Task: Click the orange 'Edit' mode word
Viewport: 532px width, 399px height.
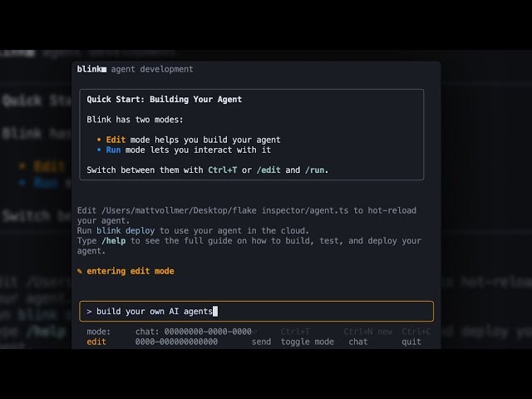Action: tap(116, 140)
